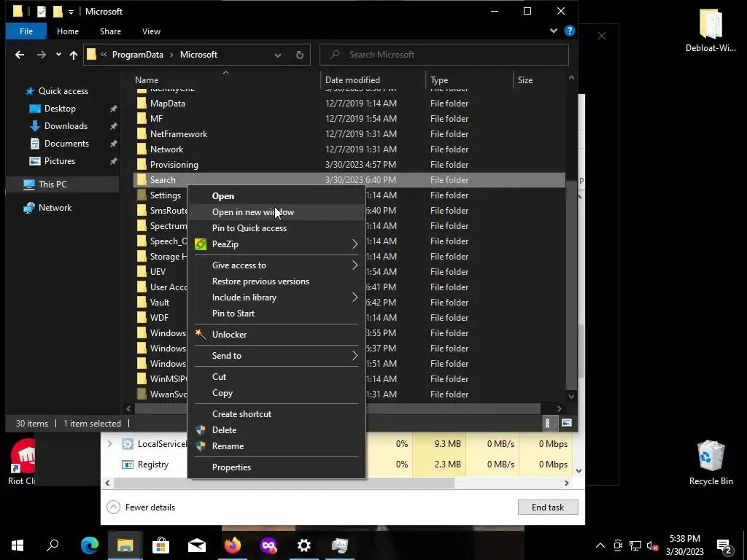Select This PC in navigation pane
The height and width of the screenshot is (560, 747).
click(x=53, y=184)
